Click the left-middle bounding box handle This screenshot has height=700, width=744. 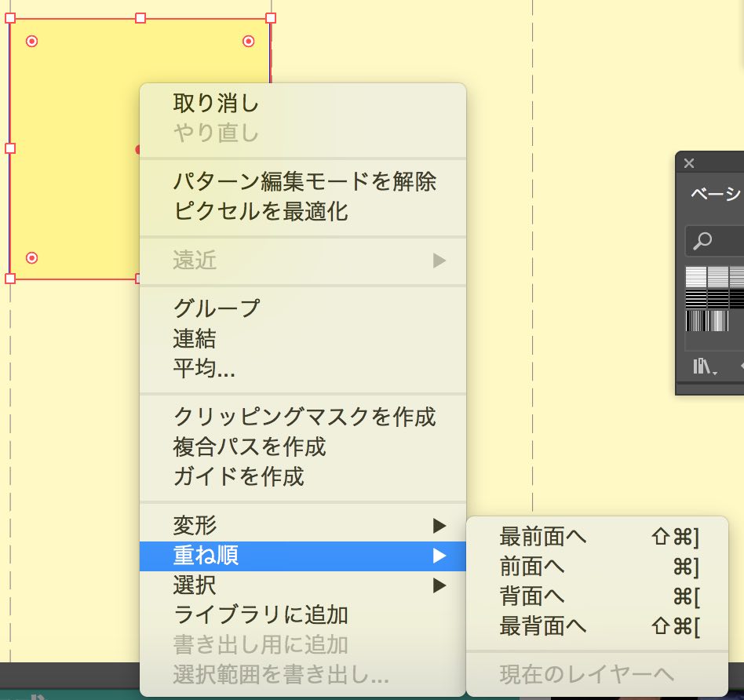tap(10, 148)
